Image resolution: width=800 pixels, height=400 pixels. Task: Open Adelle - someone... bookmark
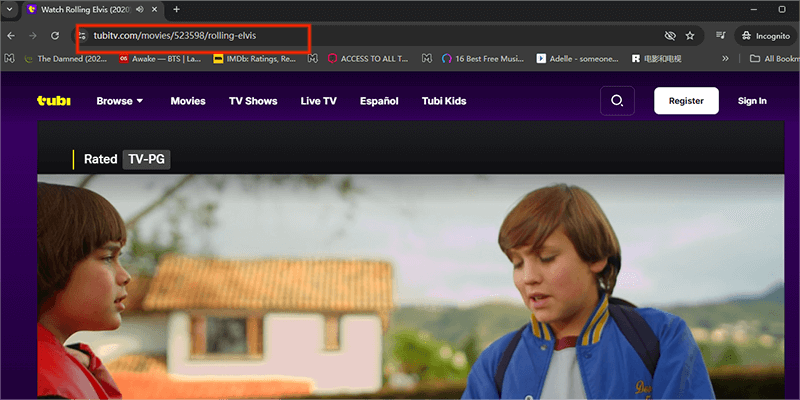click(x=578, y=59)
